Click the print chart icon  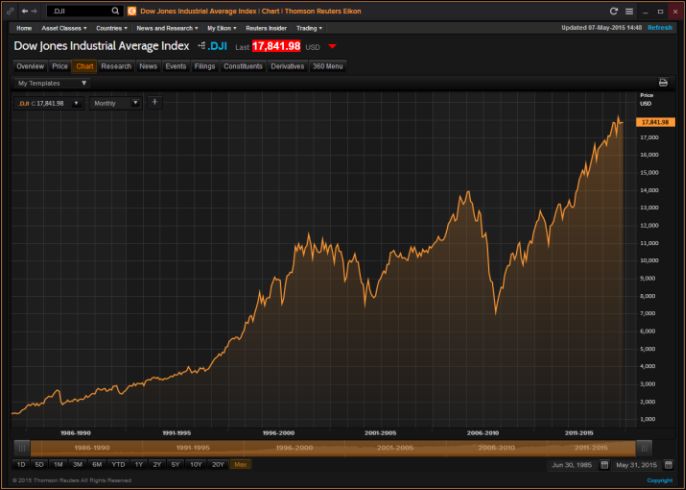pos(663,83)
